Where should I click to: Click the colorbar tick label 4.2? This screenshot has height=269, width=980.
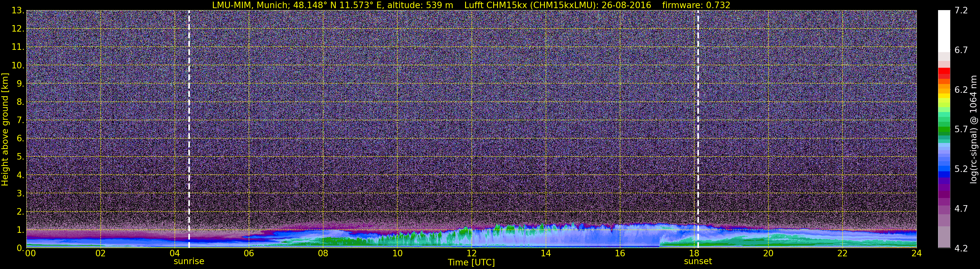961,248
